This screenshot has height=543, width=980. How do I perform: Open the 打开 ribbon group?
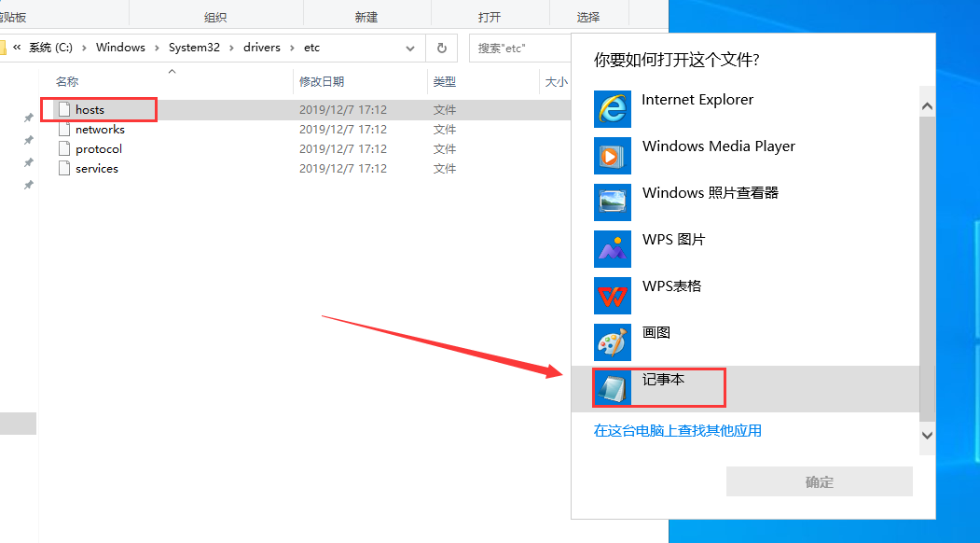pyautogui.click(x=490, y=18)
